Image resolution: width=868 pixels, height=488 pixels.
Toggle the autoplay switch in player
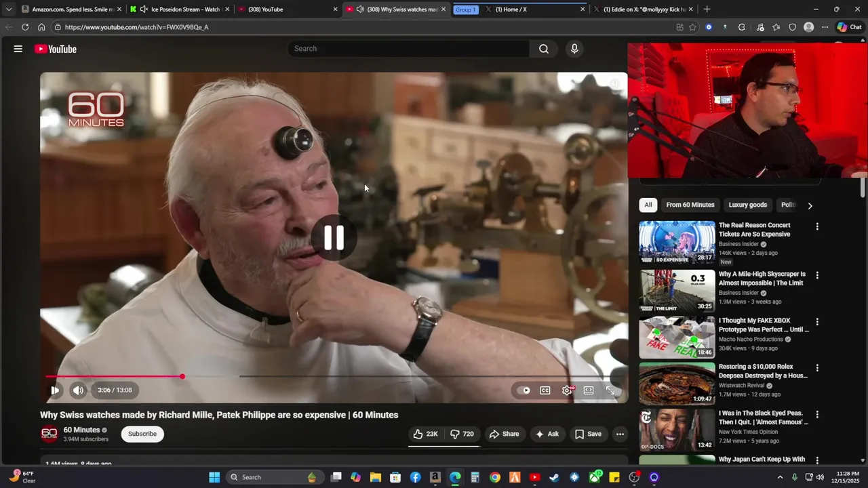click(523, 390)
